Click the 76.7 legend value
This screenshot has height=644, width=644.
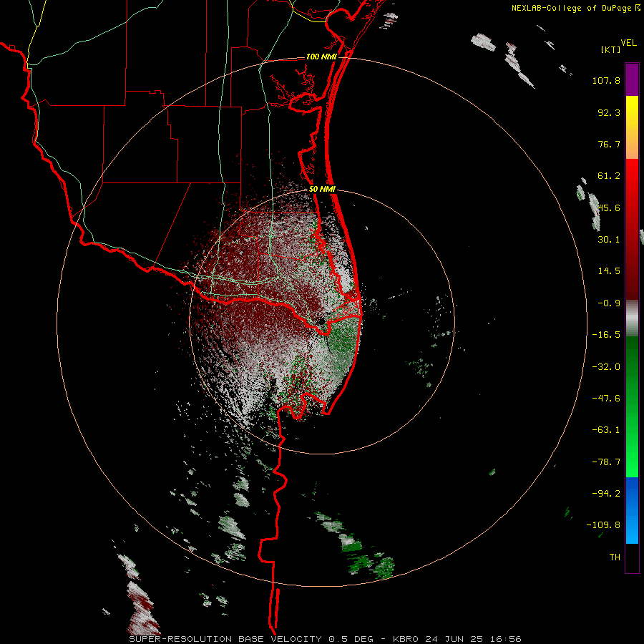tap(609, 144)
